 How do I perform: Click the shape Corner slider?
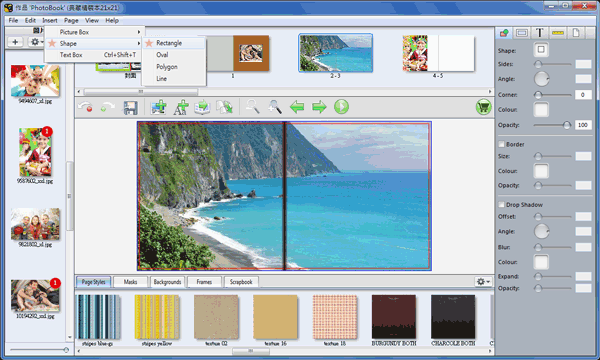point(553,94)
